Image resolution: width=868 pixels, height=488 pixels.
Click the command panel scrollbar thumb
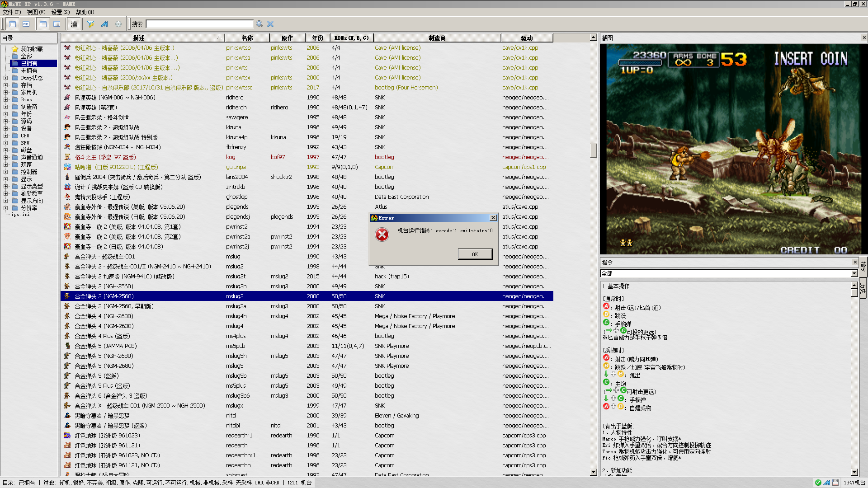point(854,292)
